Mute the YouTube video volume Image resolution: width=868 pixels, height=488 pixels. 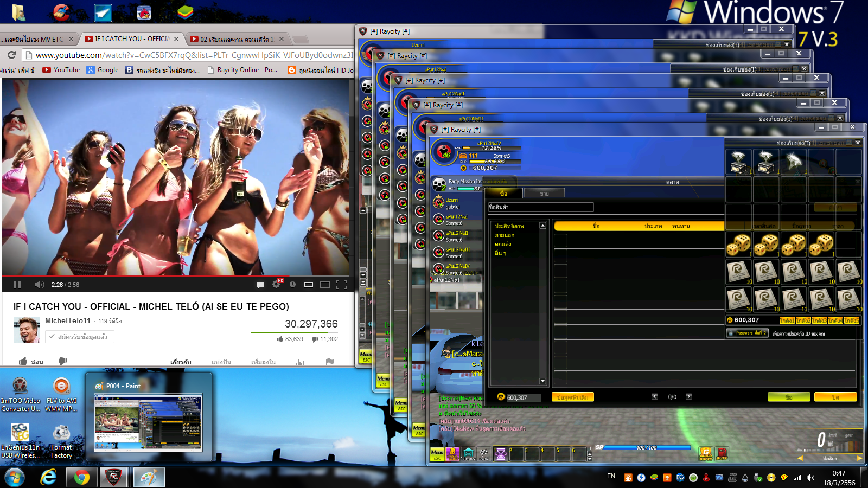(39, 285)
